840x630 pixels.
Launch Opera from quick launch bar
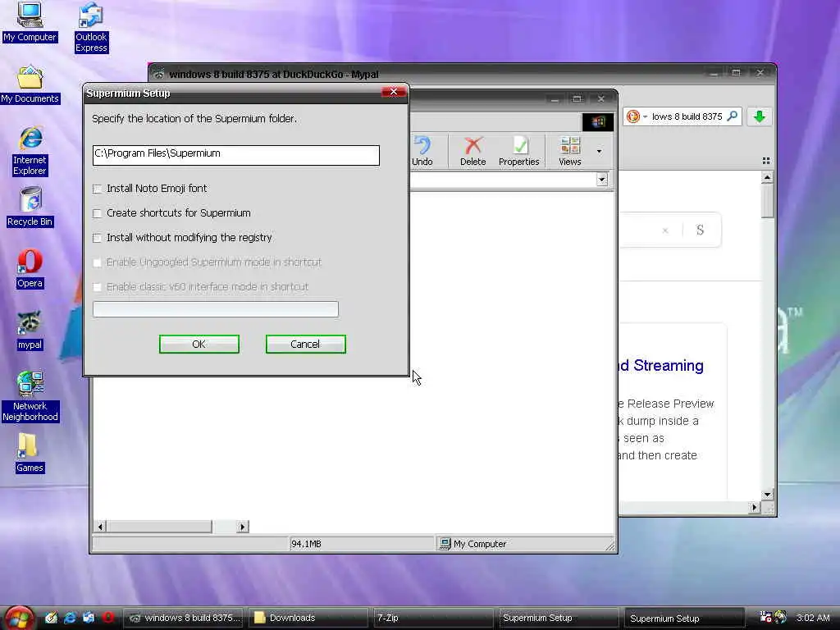click(x=107, y=618)
